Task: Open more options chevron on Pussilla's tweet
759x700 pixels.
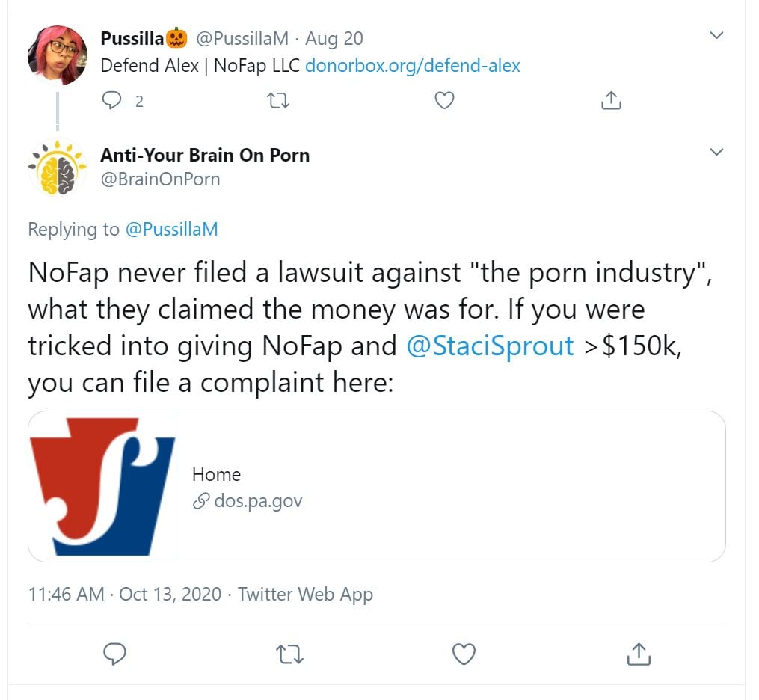Action: tap(716, 35)
